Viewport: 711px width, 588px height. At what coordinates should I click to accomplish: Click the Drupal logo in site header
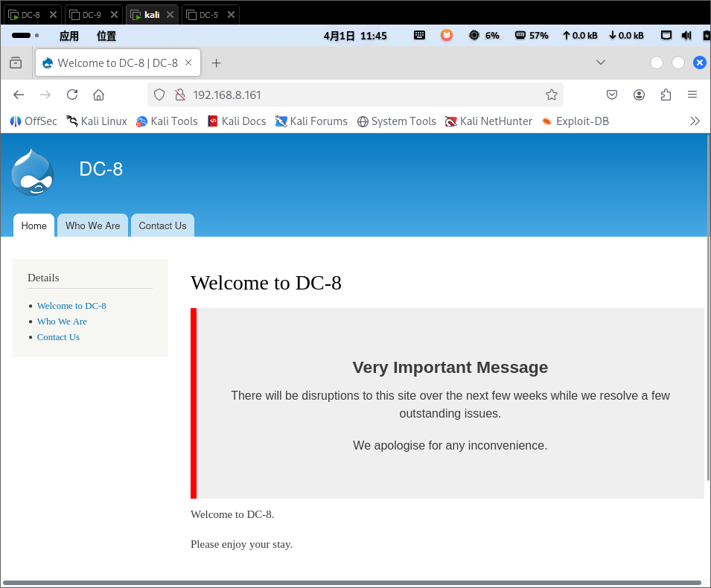pos(33,172)
